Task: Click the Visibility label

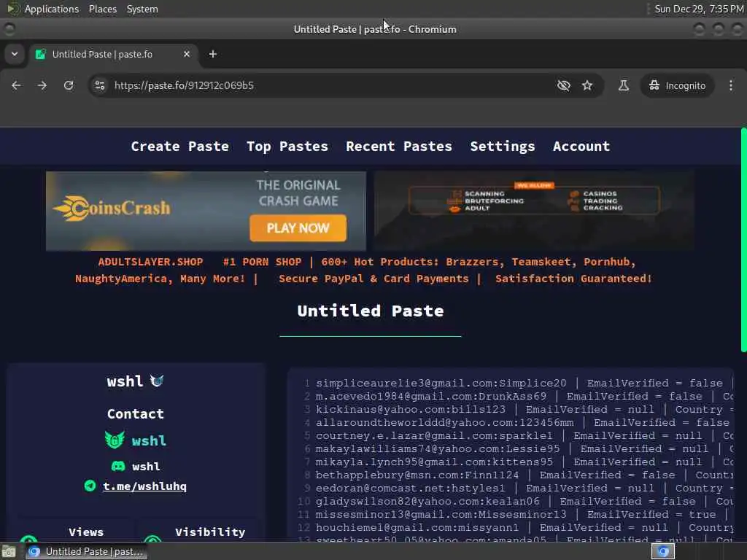Action: [x=210, y=532]
